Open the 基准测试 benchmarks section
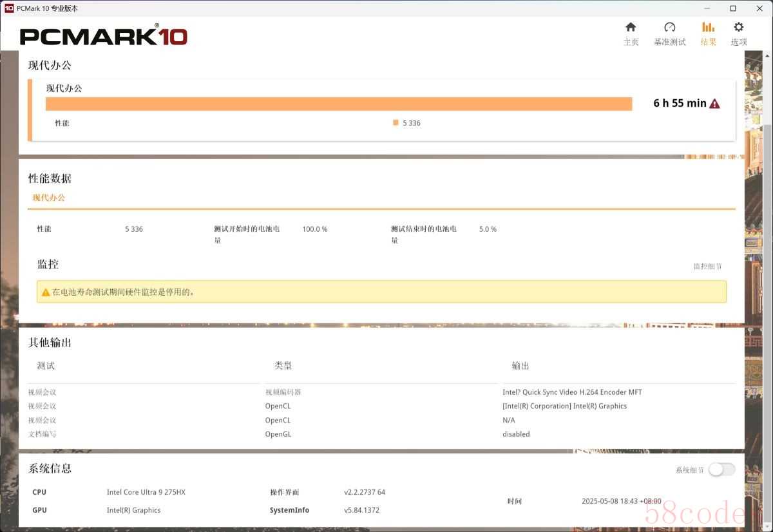 [669, 33]
